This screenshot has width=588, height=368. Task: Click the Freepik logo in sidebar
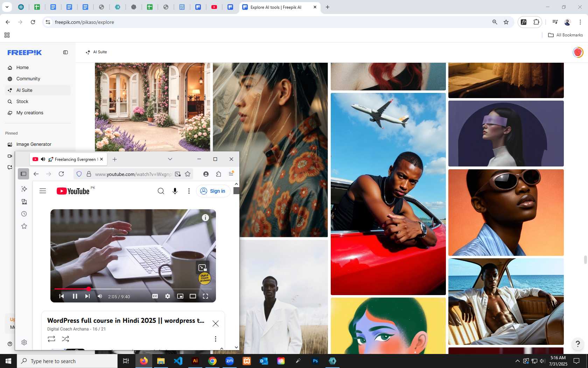(24, 53)
